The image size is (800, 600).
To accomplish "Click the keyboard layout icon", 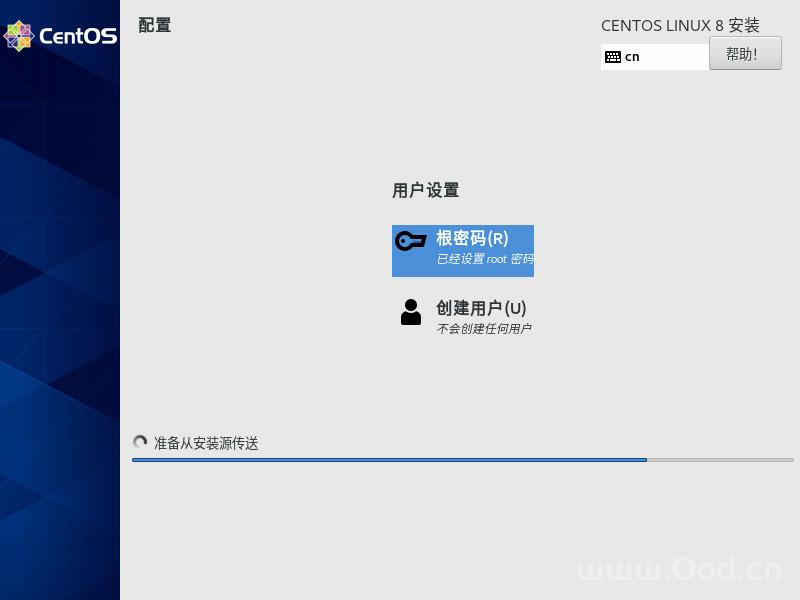I will click(613, 57).
